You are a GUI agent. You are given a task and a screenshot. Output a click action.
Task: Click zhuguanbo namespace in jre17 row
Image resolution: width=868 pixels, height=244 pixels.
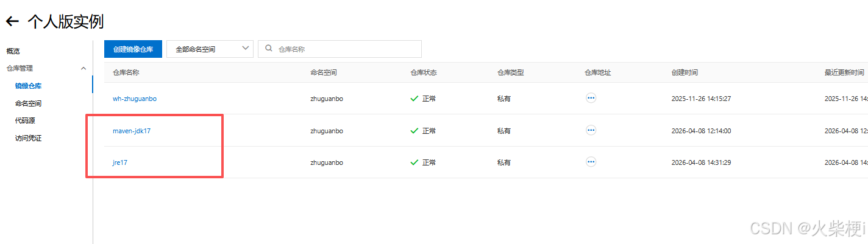click(327, 162)
